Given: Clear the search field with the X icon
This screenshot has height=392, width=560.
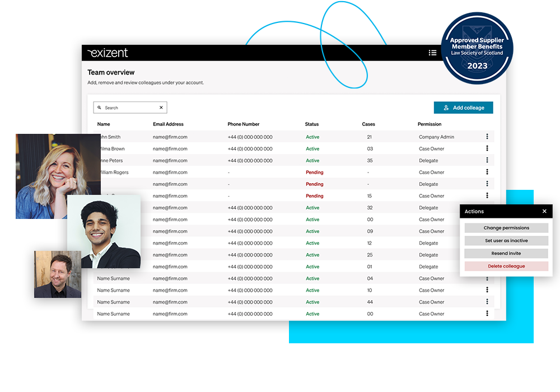Looking at the screenshot, I should point(161,107).
